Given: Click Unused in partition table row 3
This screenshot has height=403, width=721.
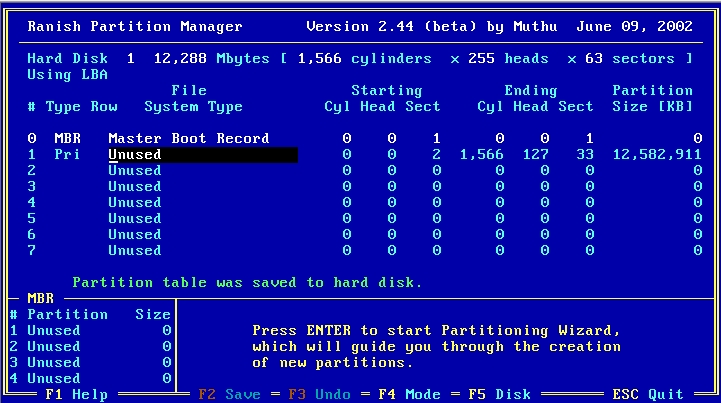Looking at the screenshot, I should 135,187.
